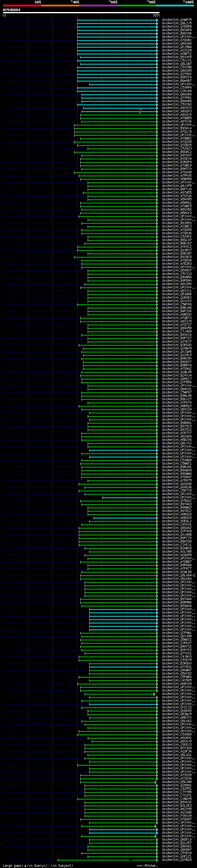
Task: Open hit UniRef100_B9GS96
Action: [177, 33]
